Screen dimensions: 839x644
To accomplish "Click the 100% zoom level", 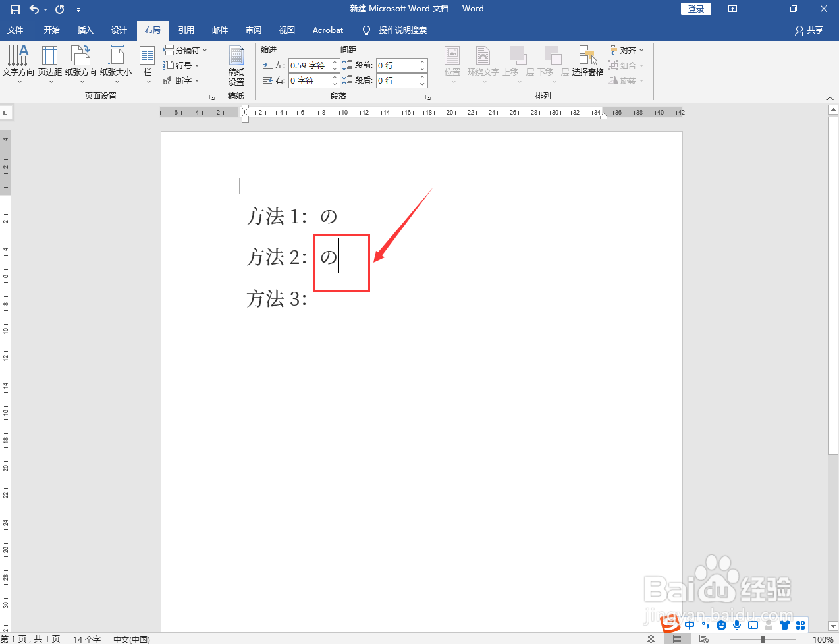I will [823, 639].
